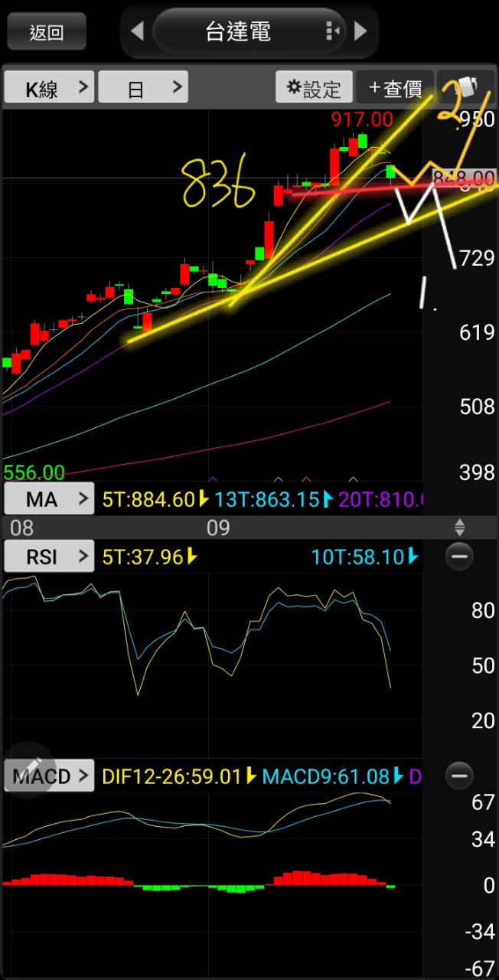Screen dimensions: 499x980
Task: Go to the previous stock with left arrow
Action: tap(138, 31)
